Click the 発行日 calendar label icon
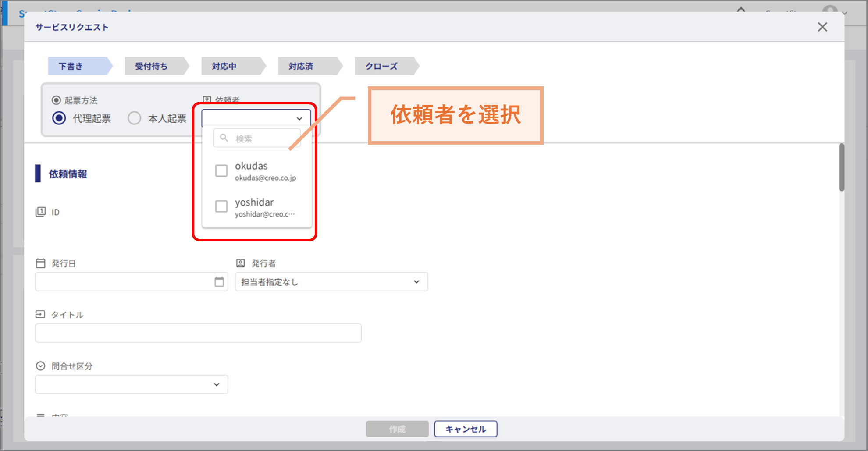Viewport: 868px width, 451px height. coord(40,263)
